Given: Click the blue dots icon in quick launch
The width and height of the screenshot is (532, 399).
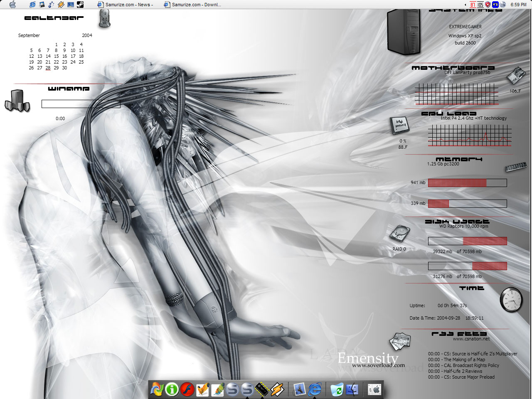Looking at the screenshot, I should (x=51, y=5).
